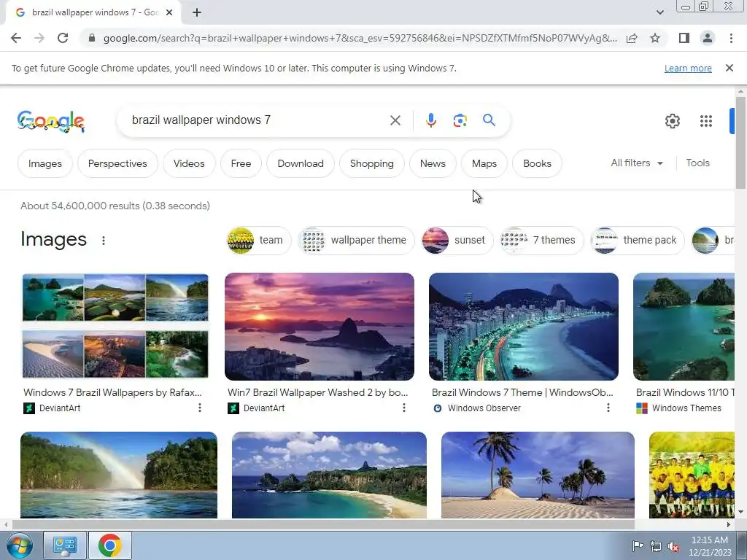Open a new browser tab
The image size is (747, 560).
click(x=197, y=13)
